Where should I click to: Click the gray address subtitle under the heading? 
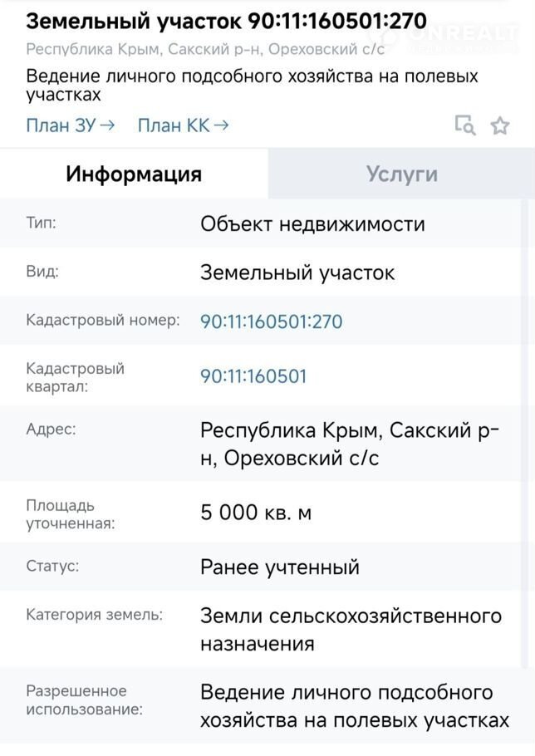click(205, 50)
